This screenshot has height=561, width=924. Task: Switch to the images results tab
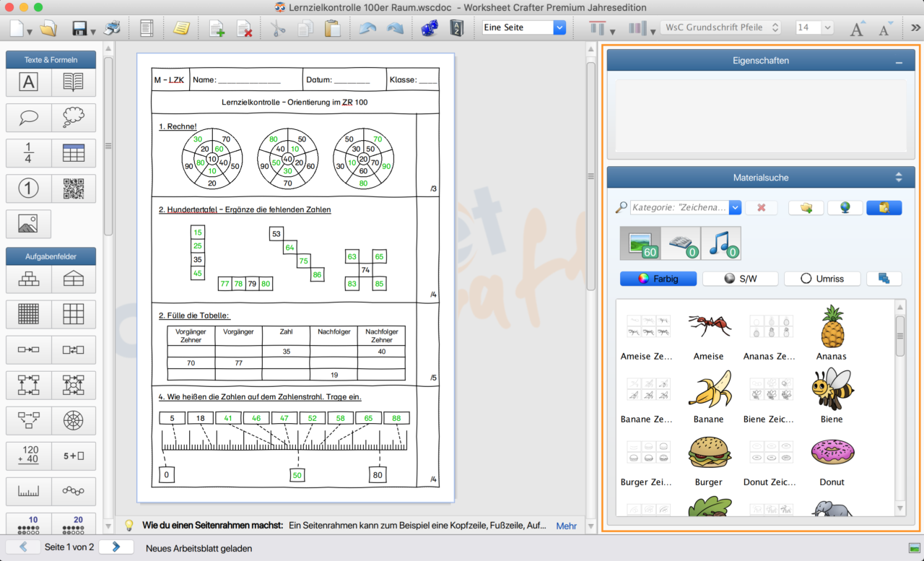click(640, 243)
